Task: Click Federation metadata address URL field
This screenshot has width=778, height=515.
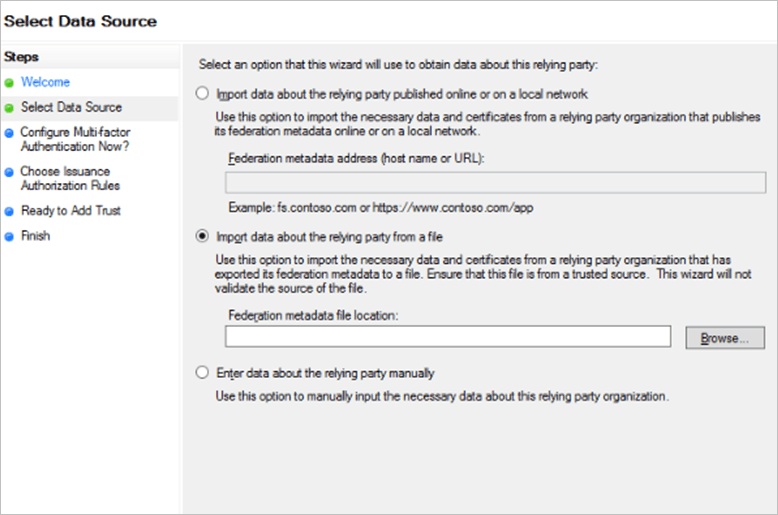Action: coord(495,183)
